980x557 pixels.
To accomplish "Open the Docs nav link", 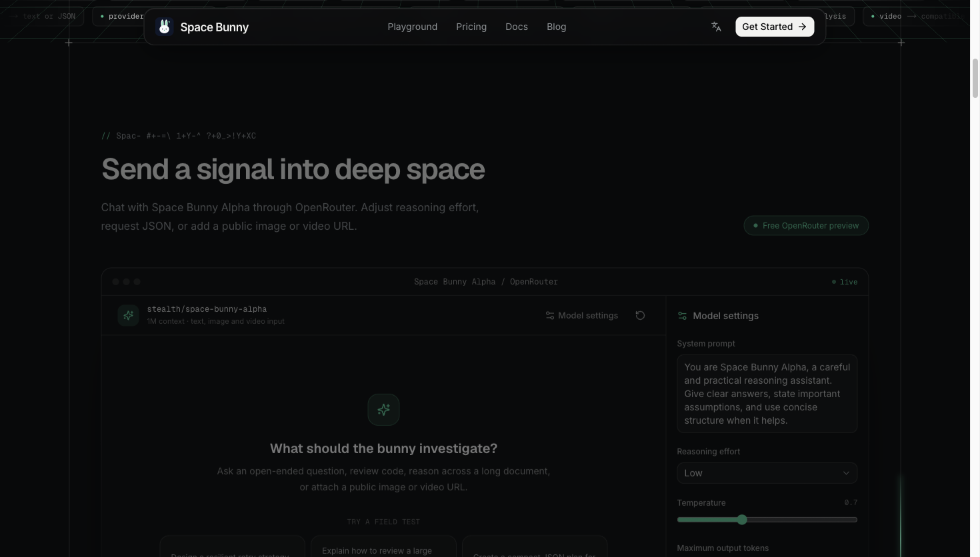I will pos(517,27).
